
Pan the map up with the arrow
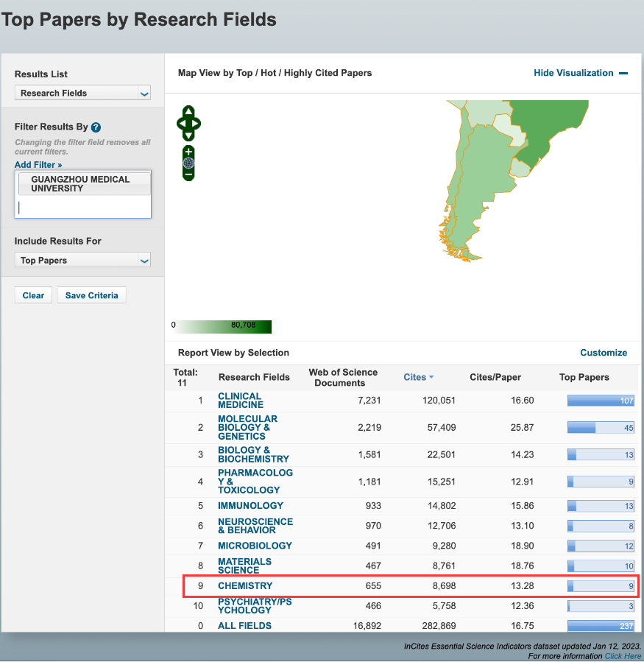click(x=188, y=112)
